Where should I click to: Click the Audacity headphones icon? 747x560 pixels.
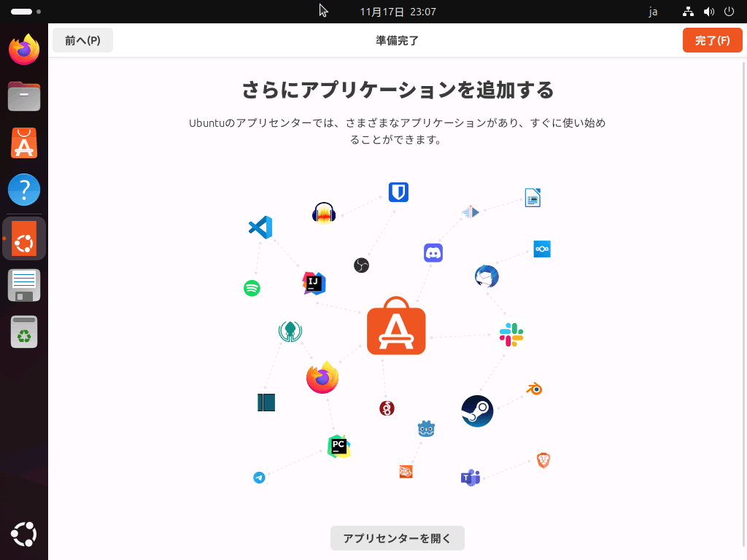click(323, 213)
